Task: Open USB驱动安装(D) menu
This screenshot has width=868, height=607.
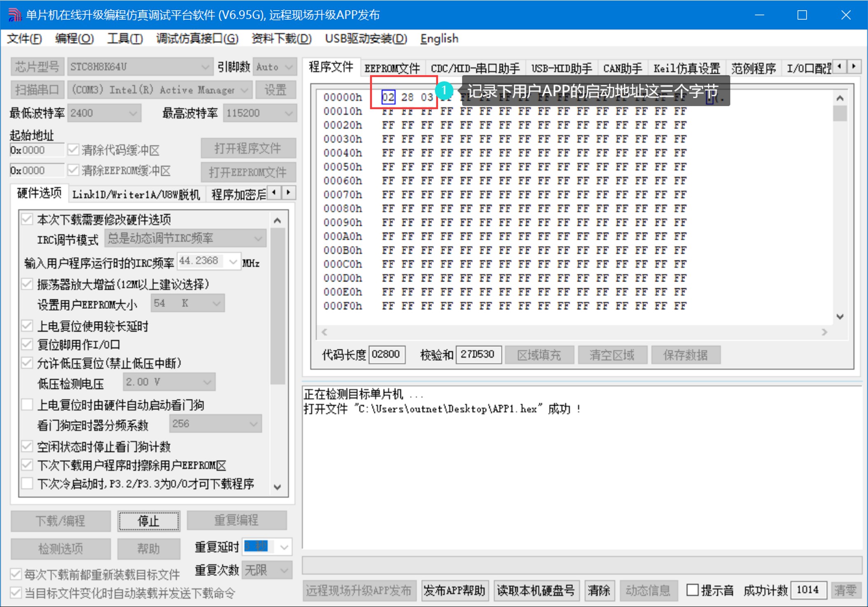Action: tap(366, 39)
